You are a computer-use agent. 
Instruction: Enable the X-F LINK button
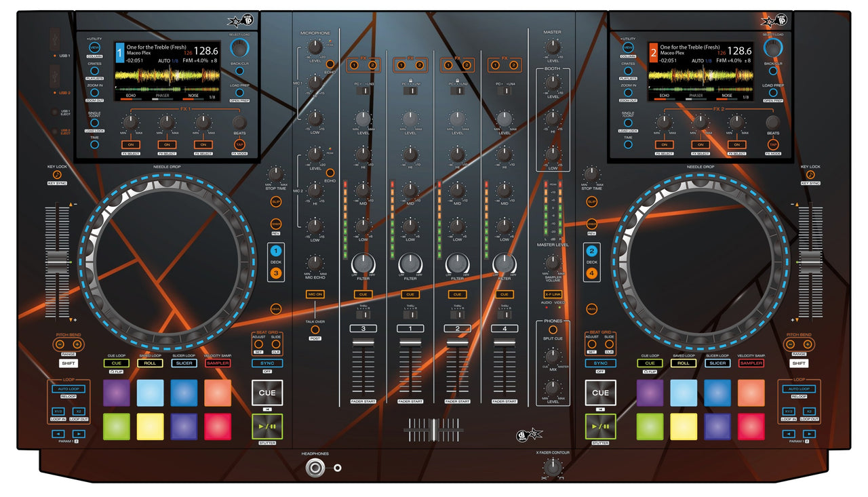coord(553,294)
